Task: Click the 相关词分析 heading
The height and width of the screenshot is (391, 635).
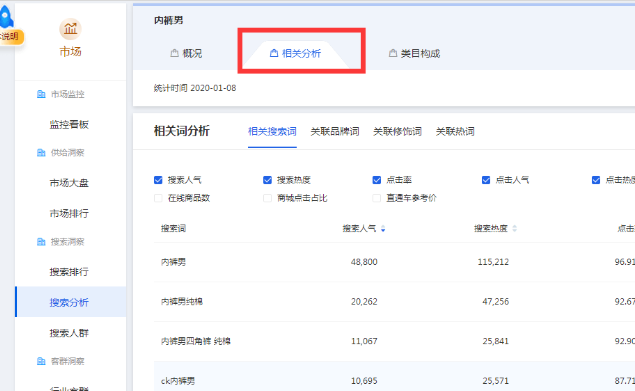Action: pyautogui.click(x=181, y=131)
